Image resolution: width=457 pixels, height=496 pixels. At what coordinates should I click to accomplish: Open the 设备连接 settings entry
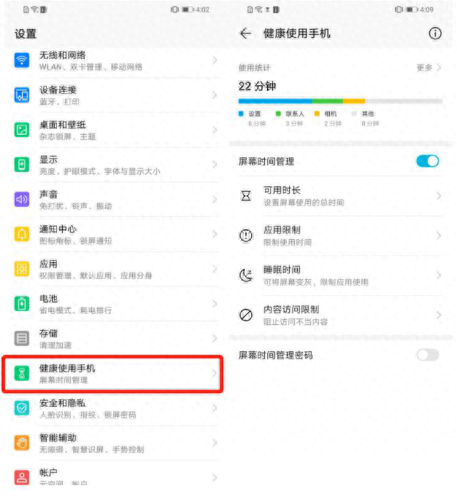112,95
